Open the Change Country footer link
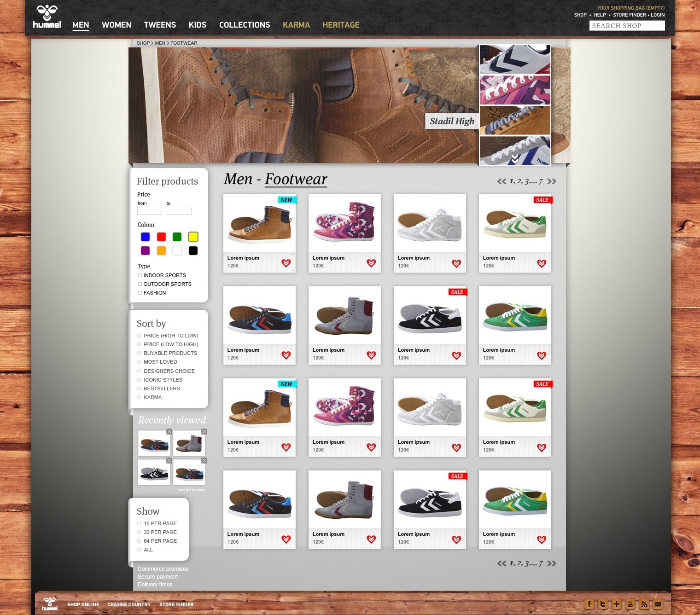This screenshot has width=700, height=615. tap(129, 604)
